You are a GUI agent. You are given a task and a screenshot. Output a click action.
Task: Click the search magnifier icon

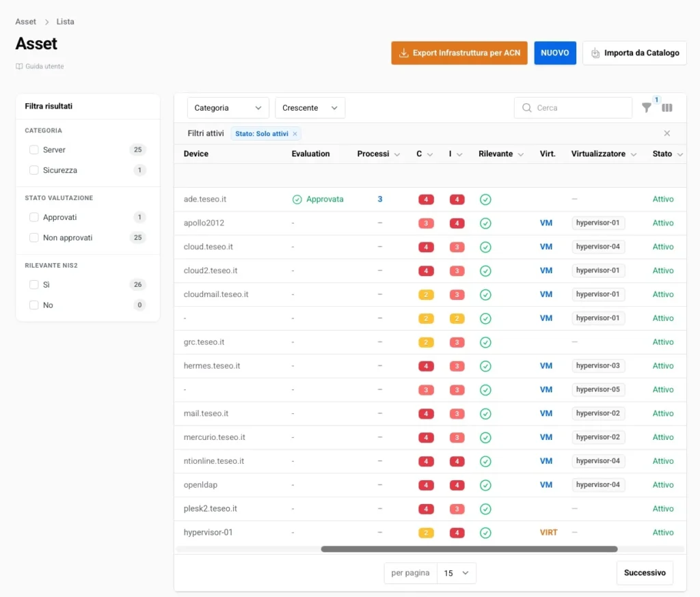(x=527, y=108)
